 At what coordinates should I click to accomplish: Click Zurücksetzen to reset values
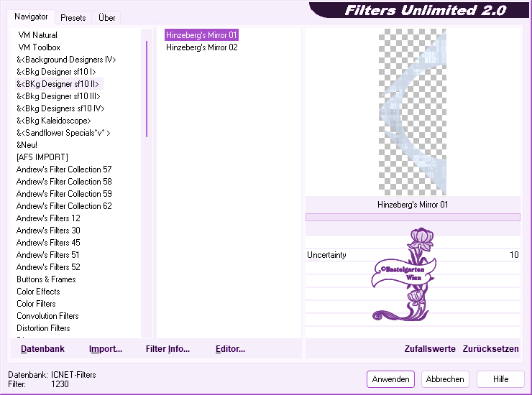tap(490, 349)
